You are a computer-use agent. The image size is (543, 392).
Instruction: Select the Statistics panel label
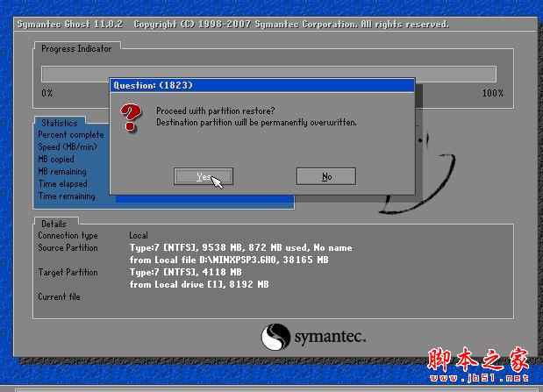coord(60,123)
